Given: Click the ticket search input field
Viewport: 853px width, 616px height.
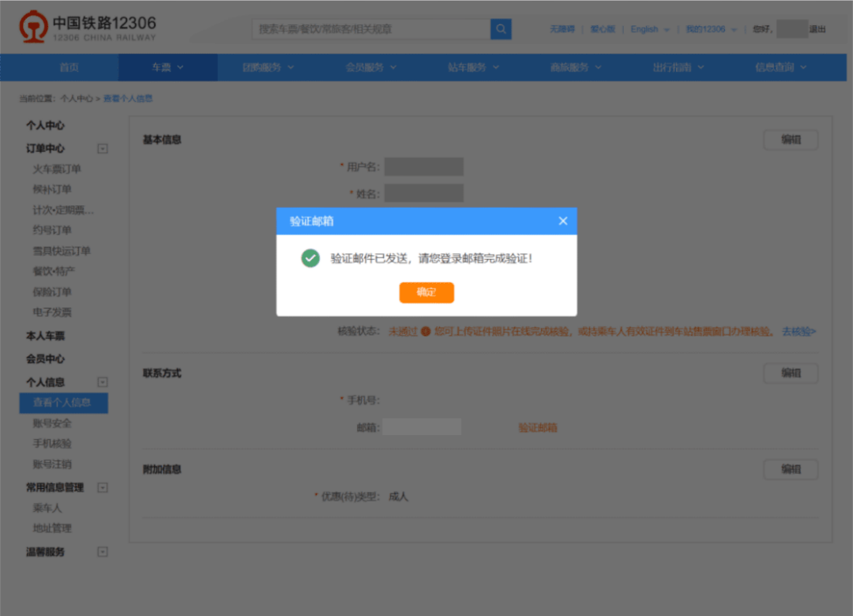Looking at the screenshot, I should pos(371,29).
